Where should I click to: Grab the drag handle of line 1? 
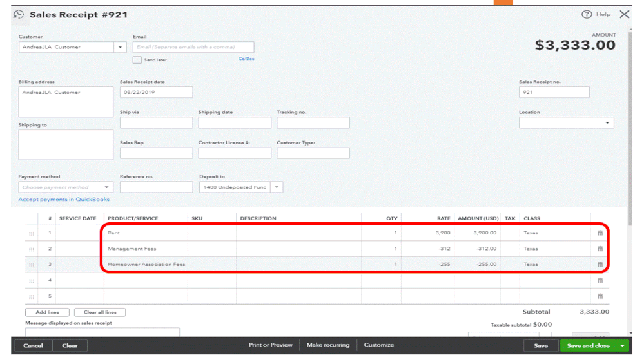click(x=32, y=234)
